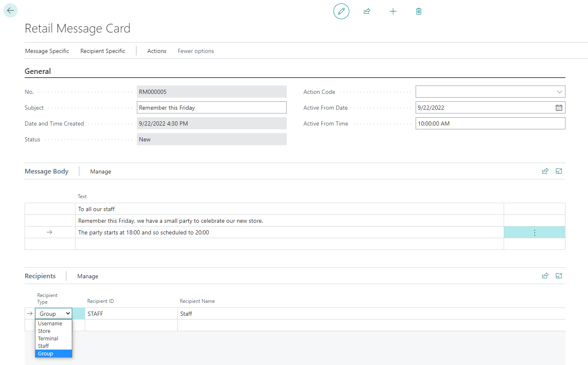Open the Recipient Specific menu
588x365 pixels.
103,51
